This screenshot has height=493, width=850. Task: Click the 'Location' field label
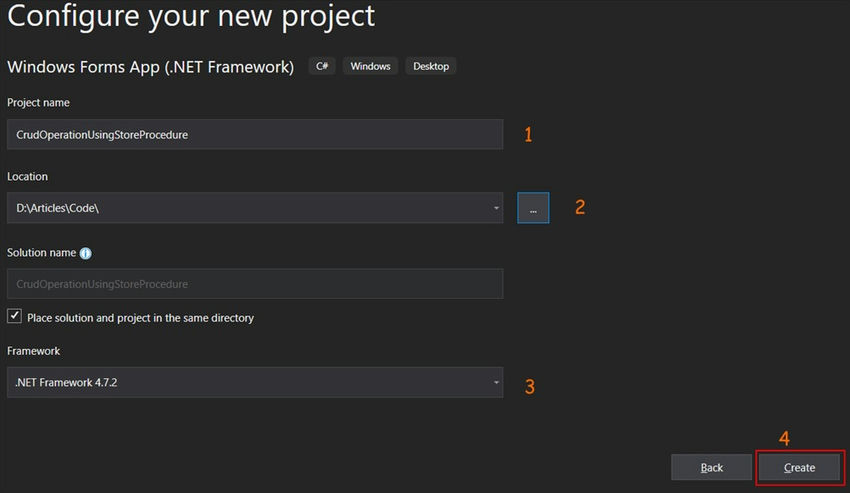(x=27, y=176)
